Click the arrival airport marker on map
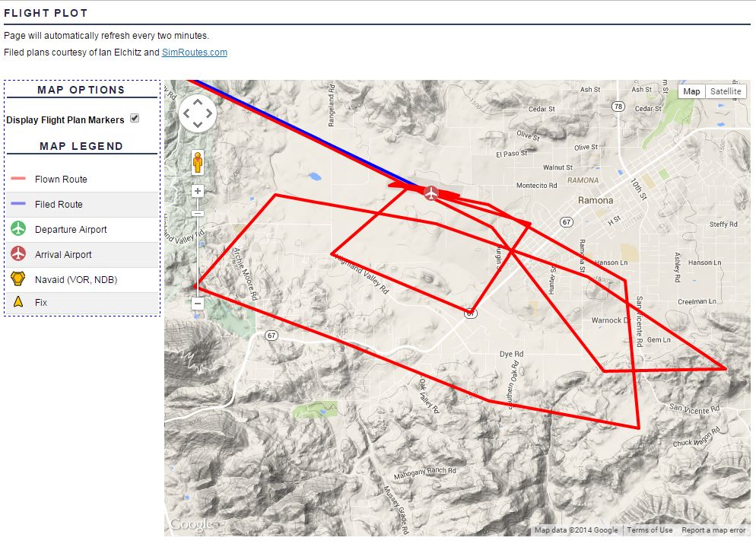This screenshot has width=756, height=544. tap(431, 192)
